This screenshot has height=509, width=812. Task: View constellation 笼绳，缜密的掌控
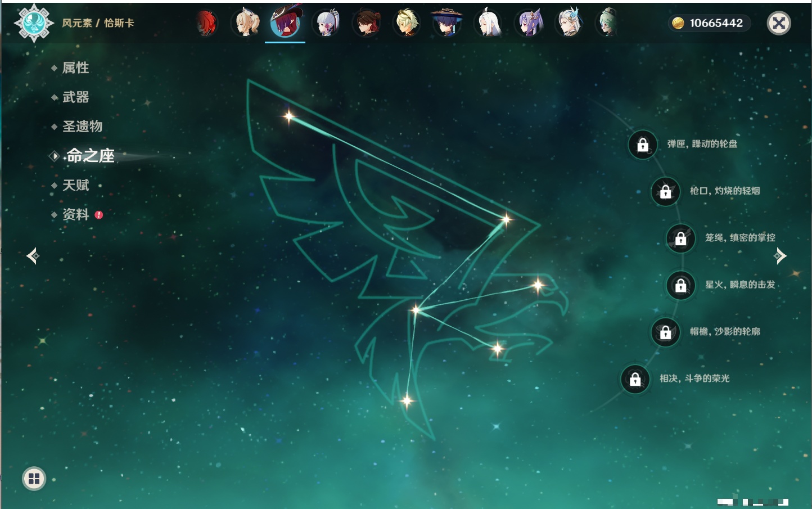click(740, 237)
